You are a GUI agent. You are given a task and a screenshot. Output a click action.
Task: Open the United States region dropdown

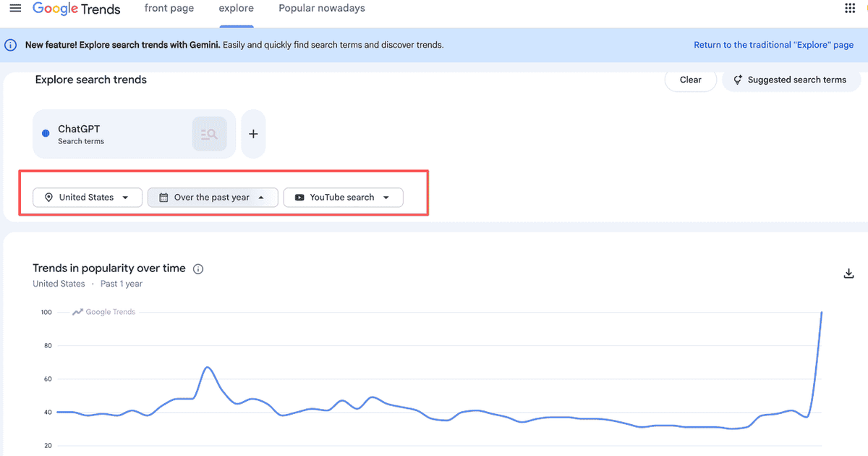click(87, 197)
